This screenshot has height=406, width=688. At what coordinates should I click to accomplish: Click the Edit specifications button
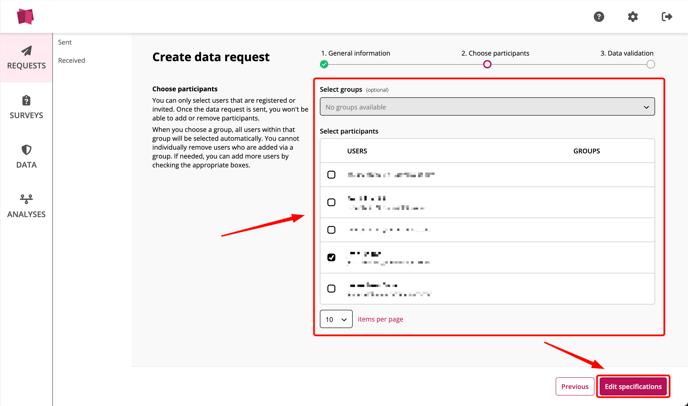633,386
